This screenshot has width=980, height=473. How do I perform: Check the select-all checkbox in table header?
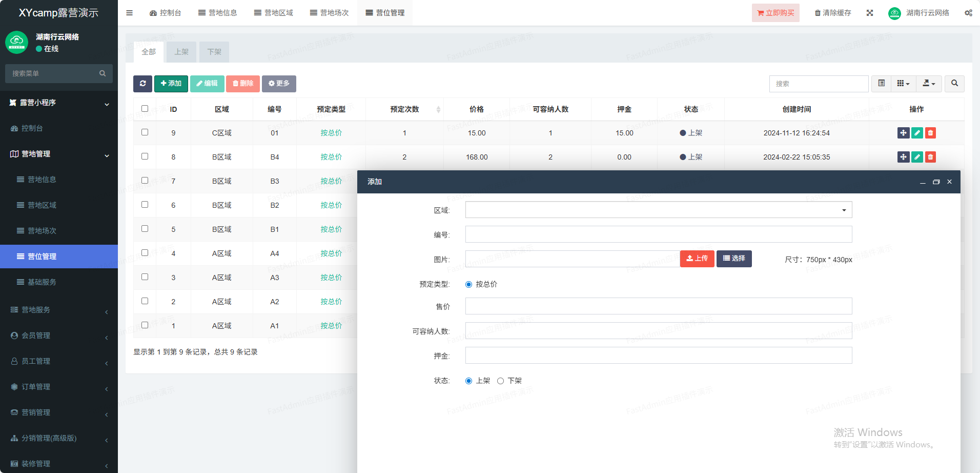[x=145, y=109]
